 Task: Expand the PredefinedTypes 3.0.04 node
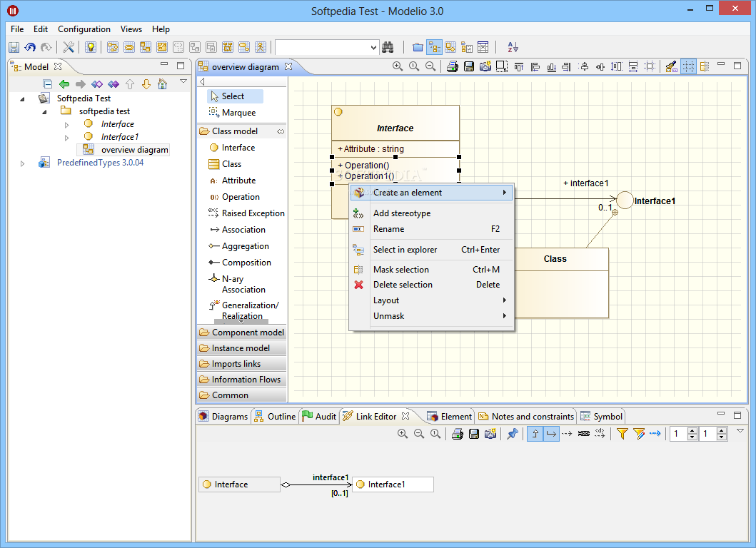22,163
